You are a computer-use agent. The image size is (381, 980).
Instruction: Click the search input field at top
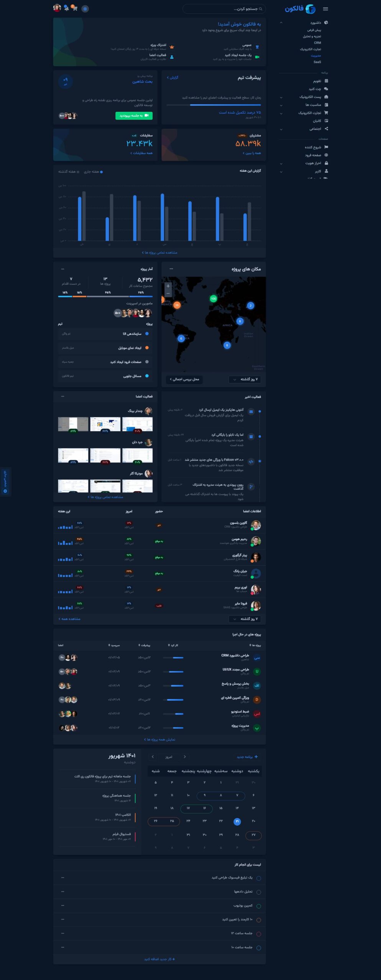tap(224, 9)
